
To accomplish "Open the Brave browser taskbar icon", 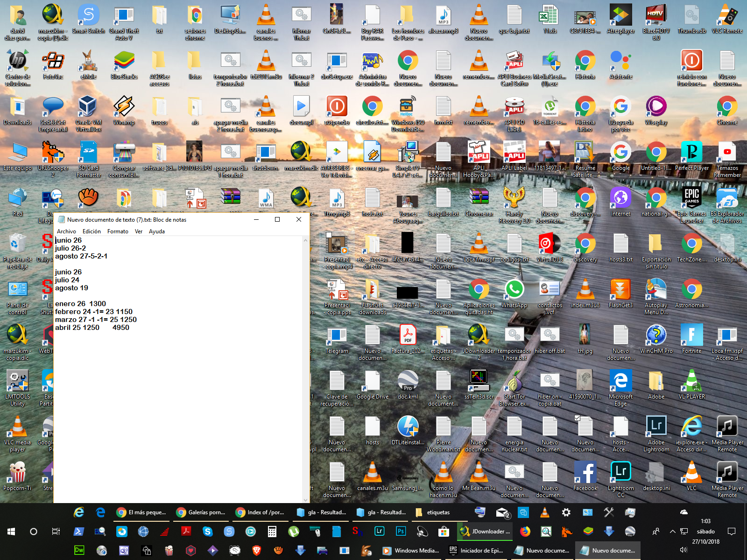I will pos(256,551).
